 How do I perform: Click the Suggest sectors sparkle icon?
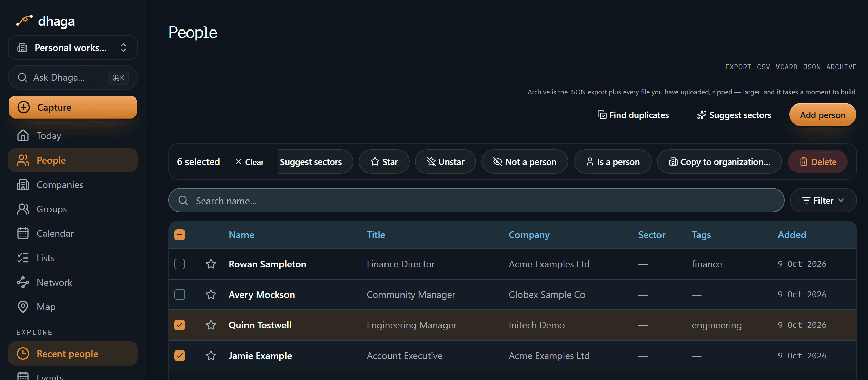click(x=702, y=115)
